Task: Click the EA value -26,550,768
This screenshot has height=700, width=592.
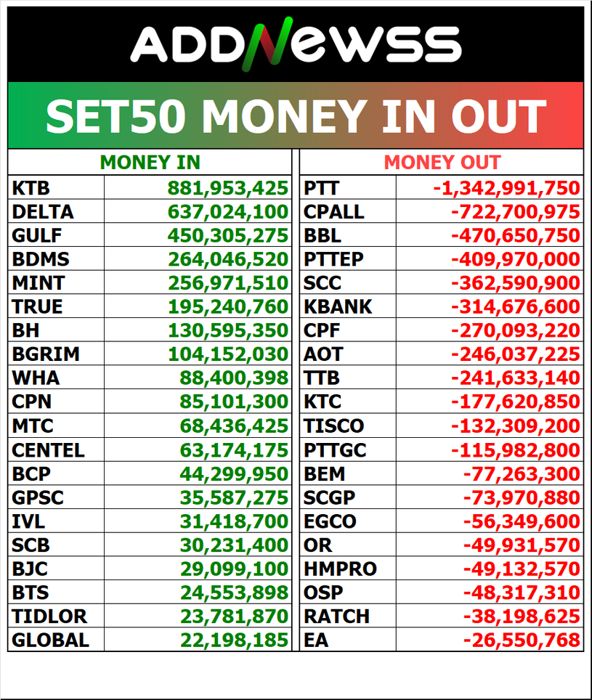Action: click(522, 640)
